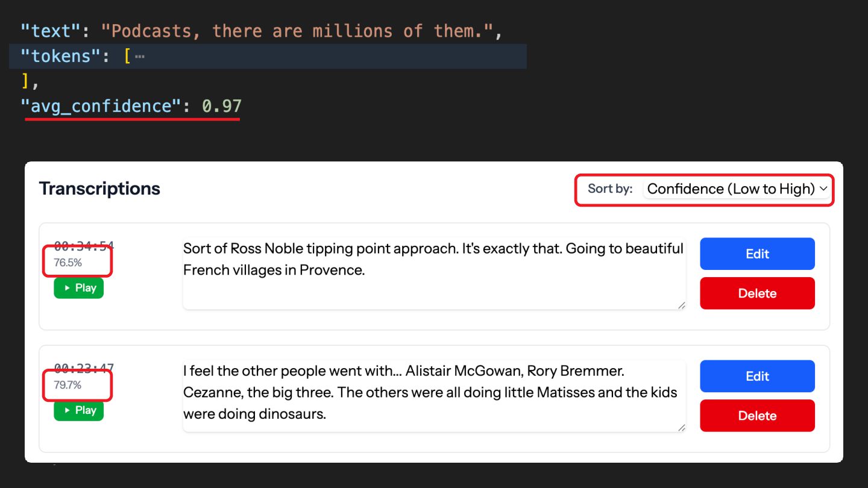868x488 pixels.
Task: Delete the Alistair McGowan transcription
Action: [757, 416]
